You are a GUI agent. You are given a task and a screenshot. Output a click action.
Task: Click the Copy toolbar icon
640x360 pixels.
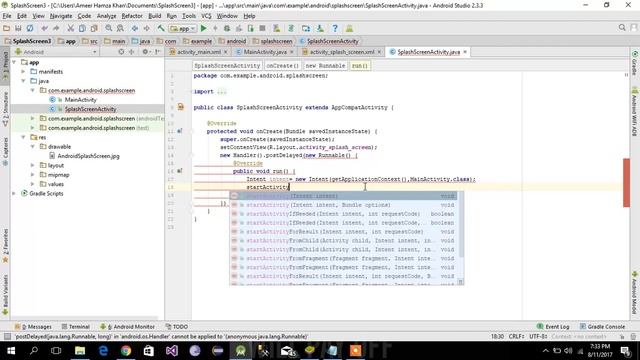coord(82,28)
